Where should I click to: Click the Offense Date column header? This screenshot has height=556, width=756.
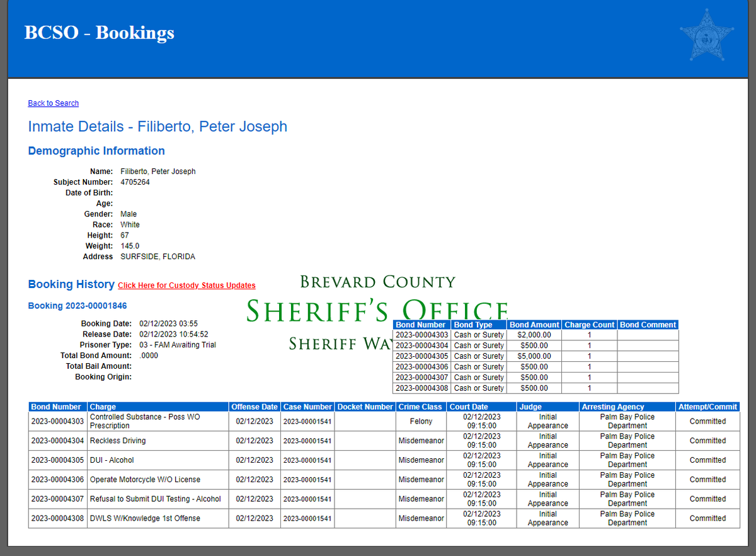pos(255,407)
